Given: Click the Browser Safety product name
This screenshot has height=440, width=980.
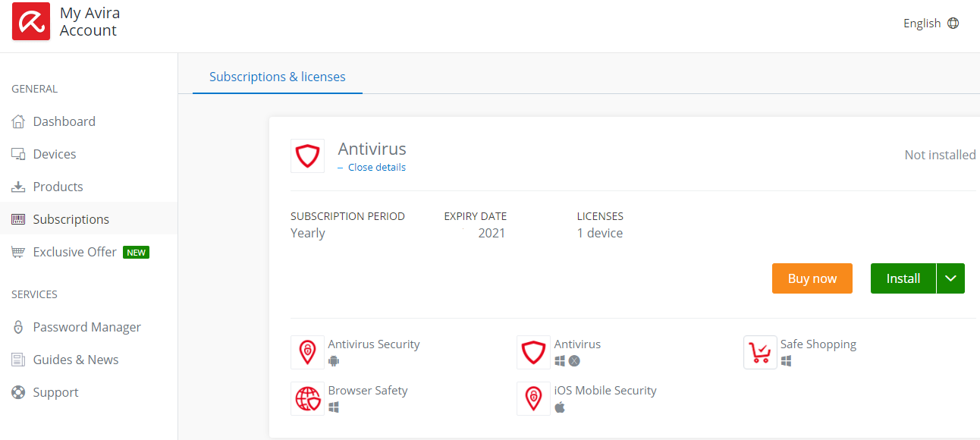Looking at the screenshot, I should click(x=368, y=391).
